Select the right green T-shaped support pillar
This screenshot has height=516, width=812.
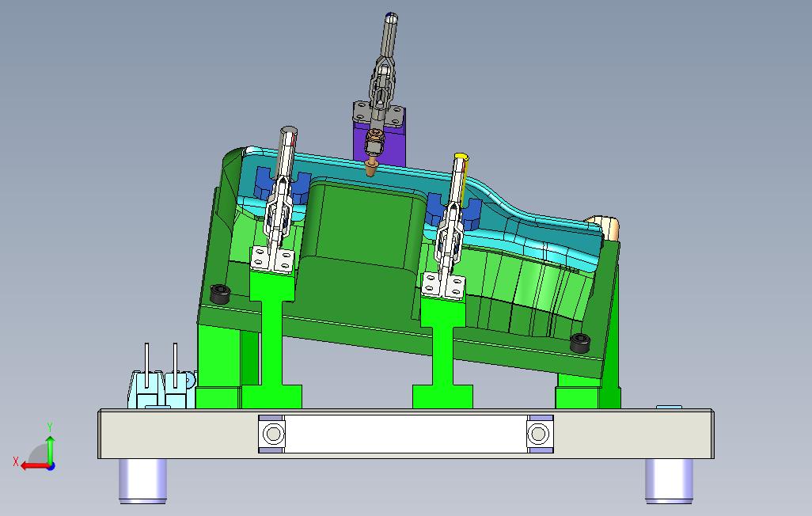pyautogui.click(x=442, y=355)
